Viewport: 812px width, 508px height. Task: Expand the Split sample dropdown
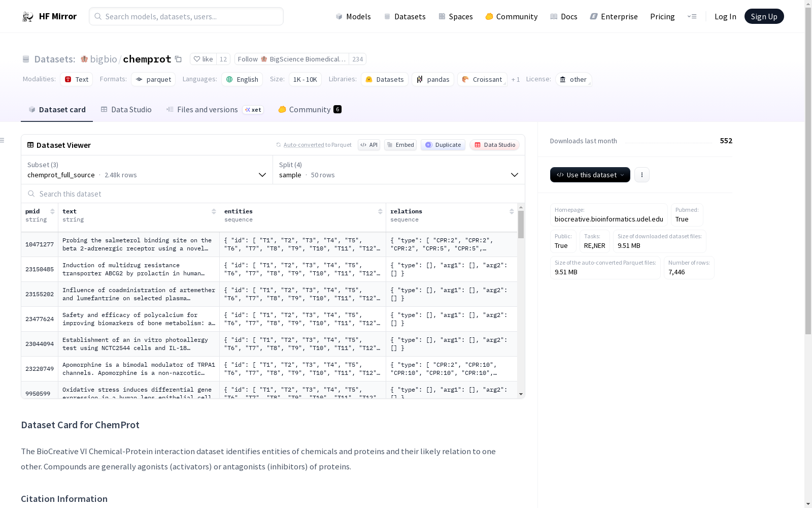pos(399,170)
